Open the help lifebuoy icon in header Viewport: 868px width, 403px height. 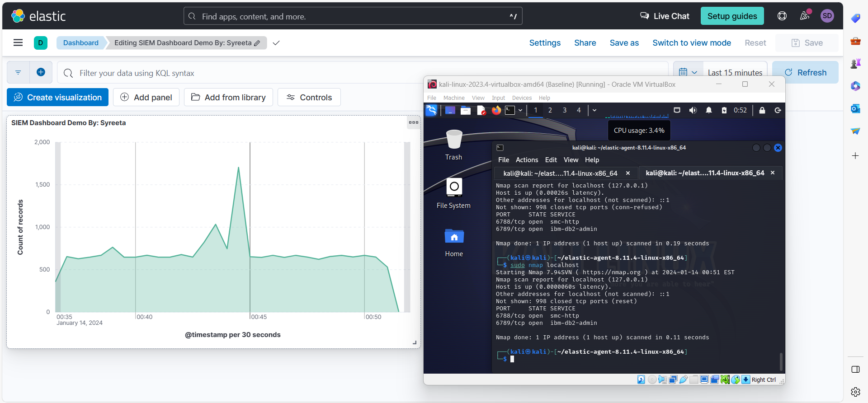pyautogui.click(x=782, y=16)
